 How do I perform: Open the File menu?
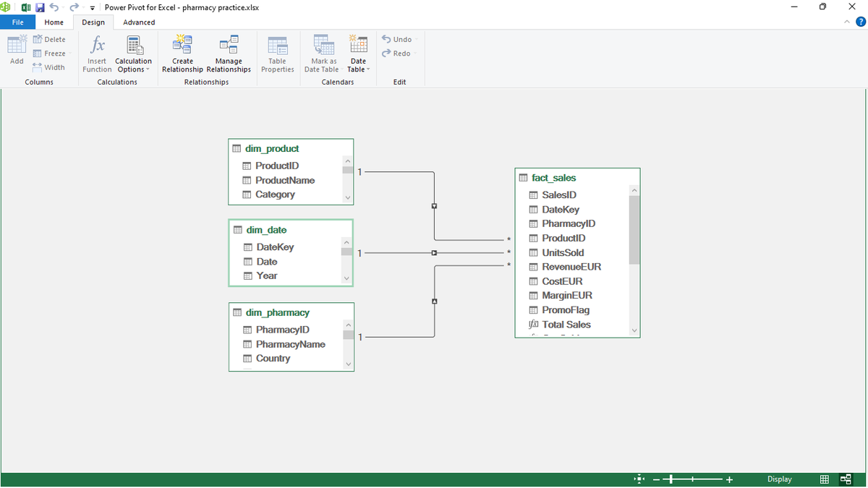18,22
